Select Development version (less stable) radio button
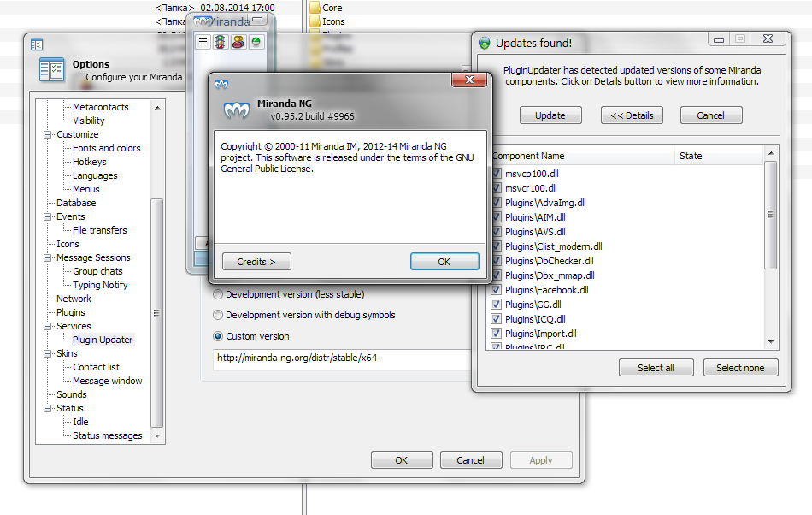Screen dimensions: 812x515 218,294
